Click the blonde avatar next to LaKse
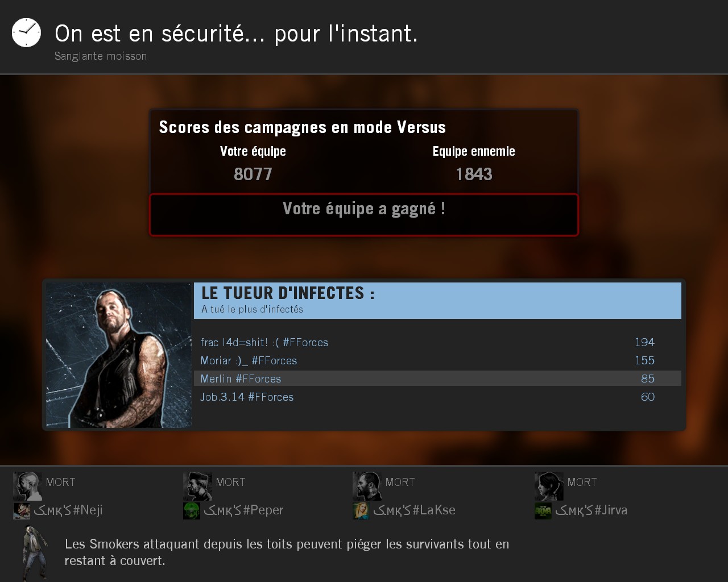Image resolution: width=728 pixels, height=582 pixels. [361, 511]
